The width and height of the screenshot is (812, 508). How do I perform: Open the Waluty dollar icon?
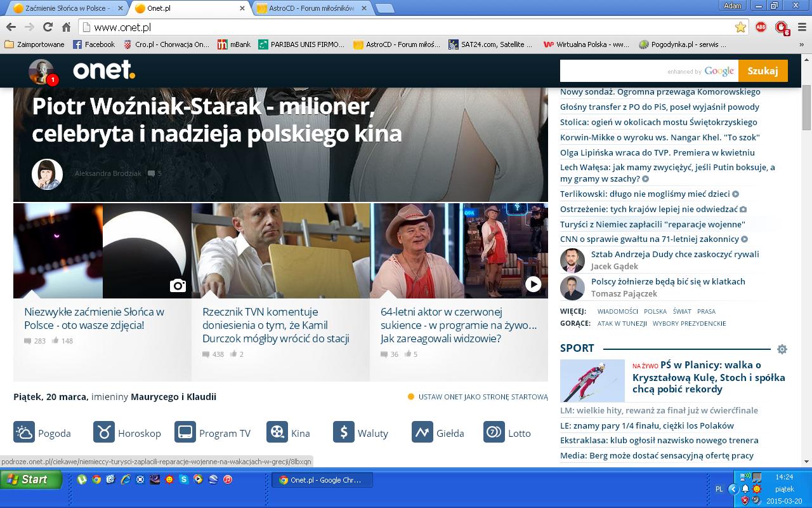(344, 432)
